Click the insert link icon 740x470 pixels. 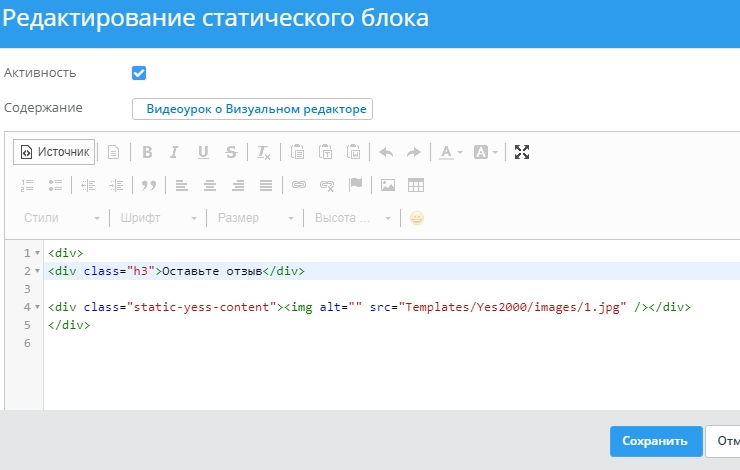point(298,185)
